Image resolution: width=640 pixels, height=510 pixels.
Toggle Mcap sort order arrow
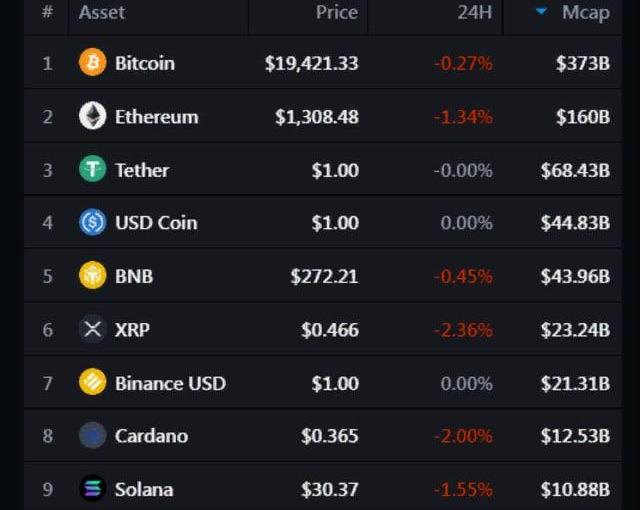click(541, 12)
